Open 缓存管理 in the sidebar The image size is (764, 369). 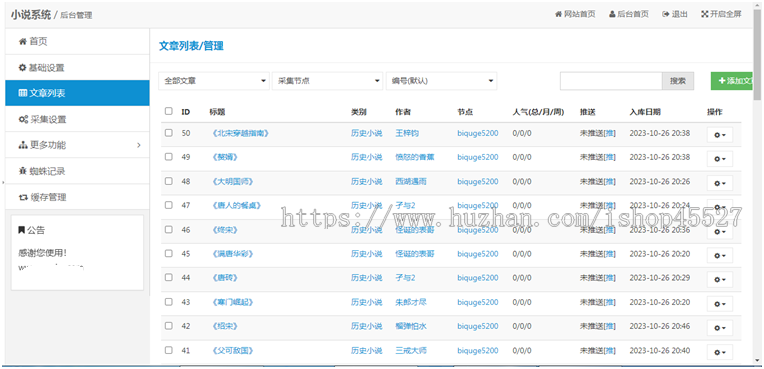point(77,197)
